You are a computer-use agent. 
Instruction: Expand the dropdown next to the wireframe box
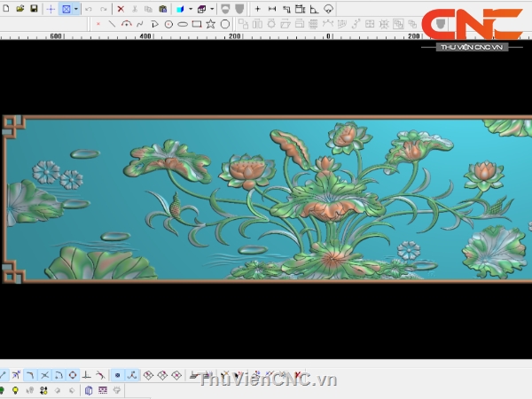(x=212, y=9)
